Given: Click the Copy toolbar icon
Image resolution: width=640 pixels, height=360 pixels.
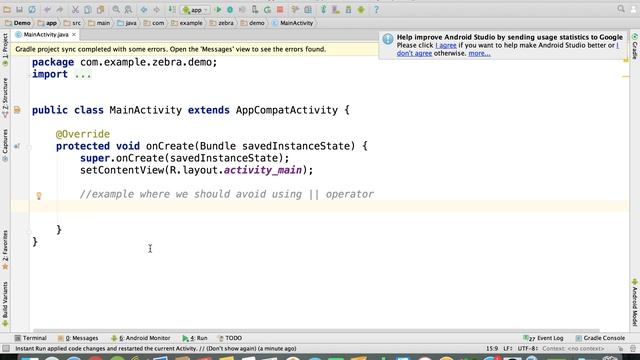Looking at the screenshot, I should (87, 9).
